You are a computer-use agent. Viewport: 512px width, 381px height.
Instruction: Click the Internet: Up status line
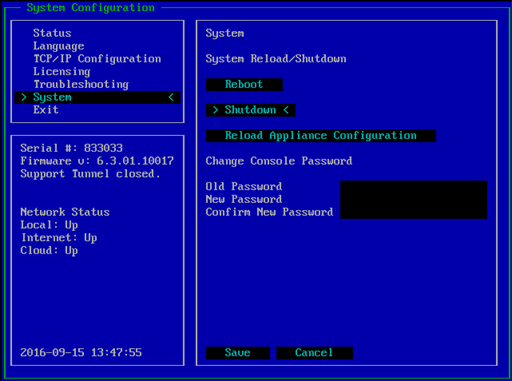tap(59, 238)
